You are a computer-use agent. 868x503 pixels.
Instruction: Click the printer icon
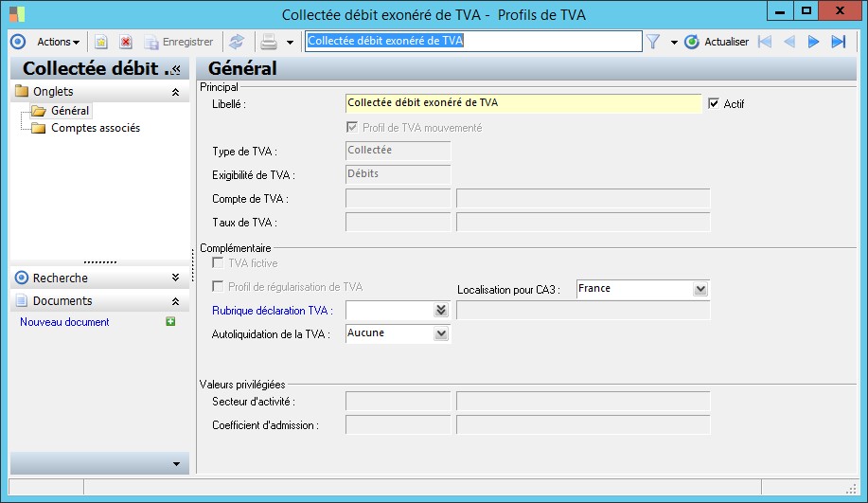269,42
